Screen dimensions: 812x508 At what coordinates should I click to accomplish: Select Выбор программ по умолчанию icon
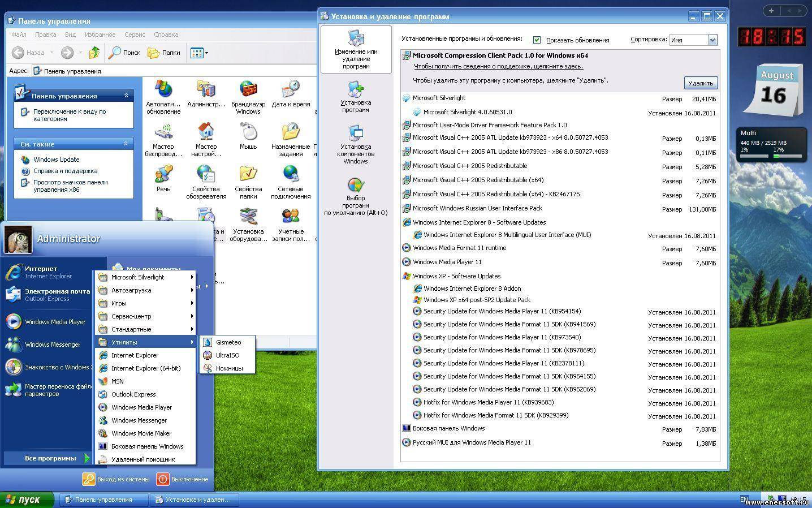(x=356, y=196)
